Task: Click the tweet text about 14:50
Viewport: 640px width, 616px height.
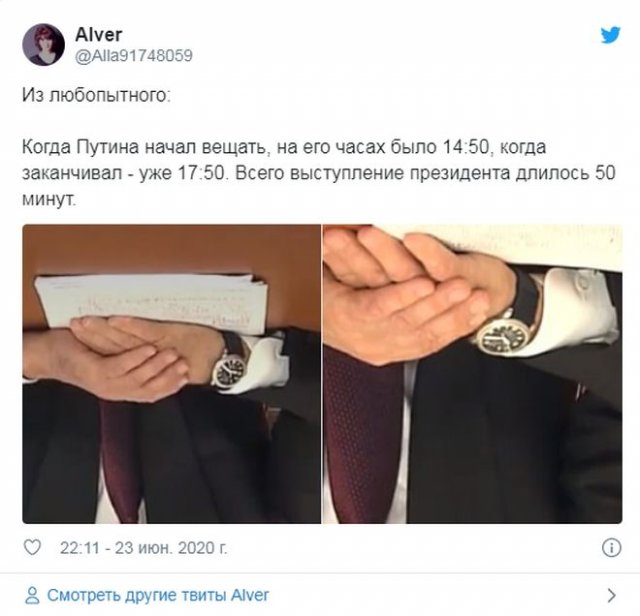Action: (318, 173)
